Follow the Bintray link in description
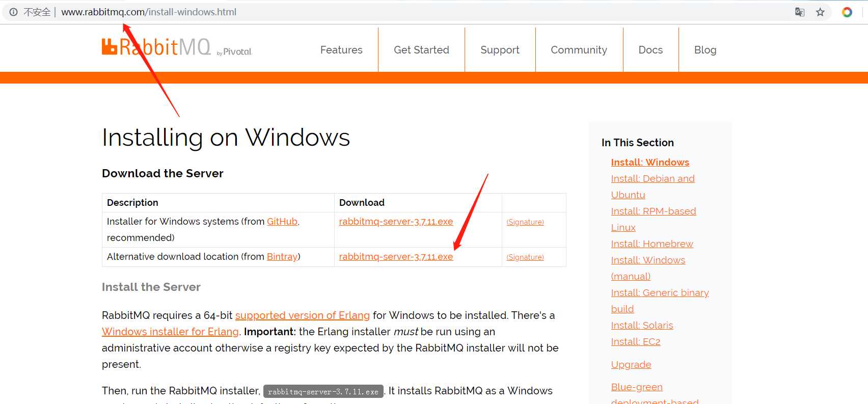Viewport: 868px width, 404px height. click(282, 257)
